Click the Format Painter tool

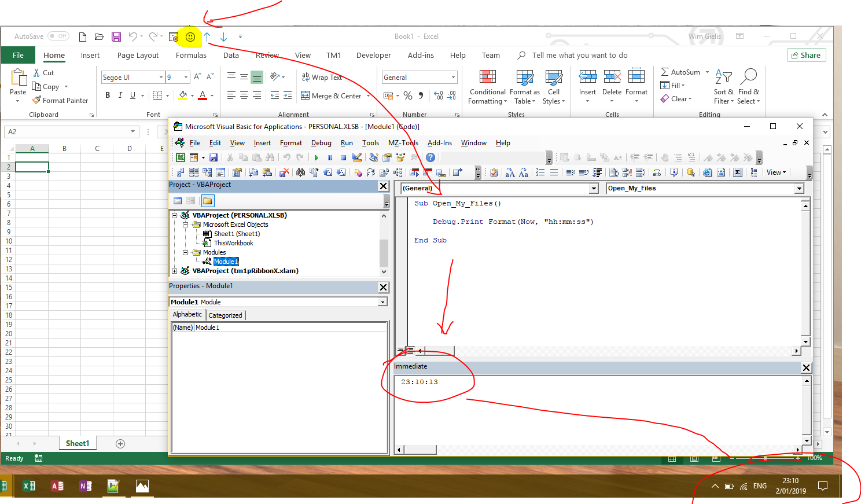60,101
